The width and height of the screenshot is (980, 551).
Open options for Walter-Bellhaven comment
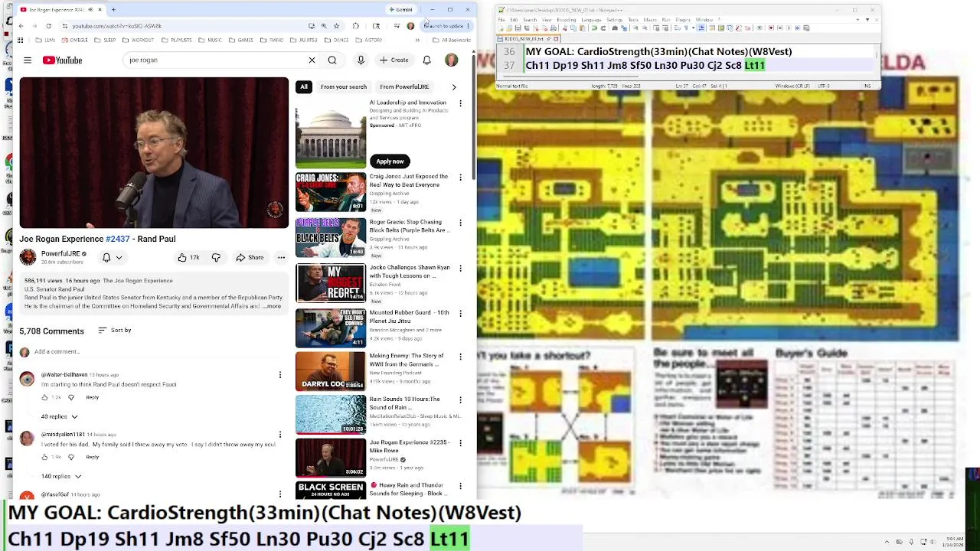click(x=280, y=375)
